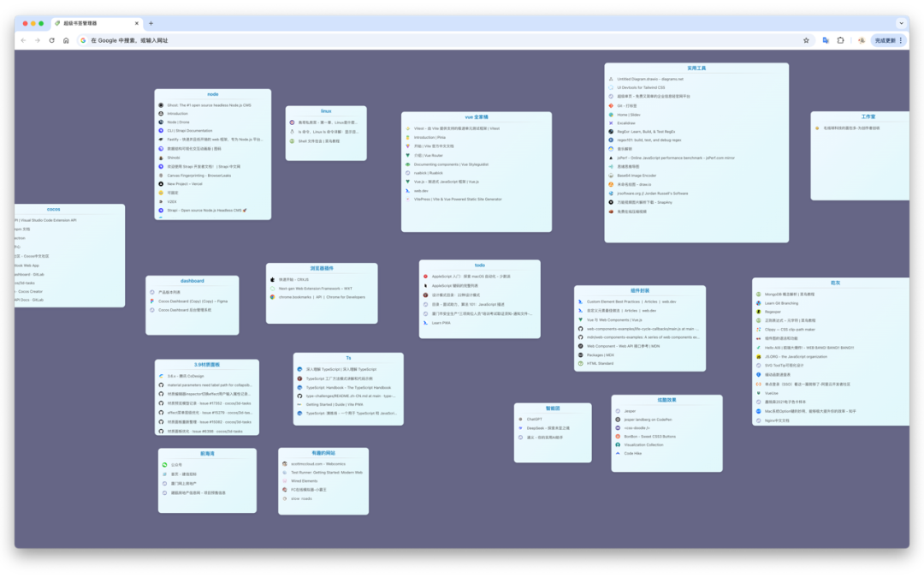Image resolution: width=924 pixels, height=578 pixels.
Task: Open Clippy — CSS clip-path maker
Action: point(791,330)
